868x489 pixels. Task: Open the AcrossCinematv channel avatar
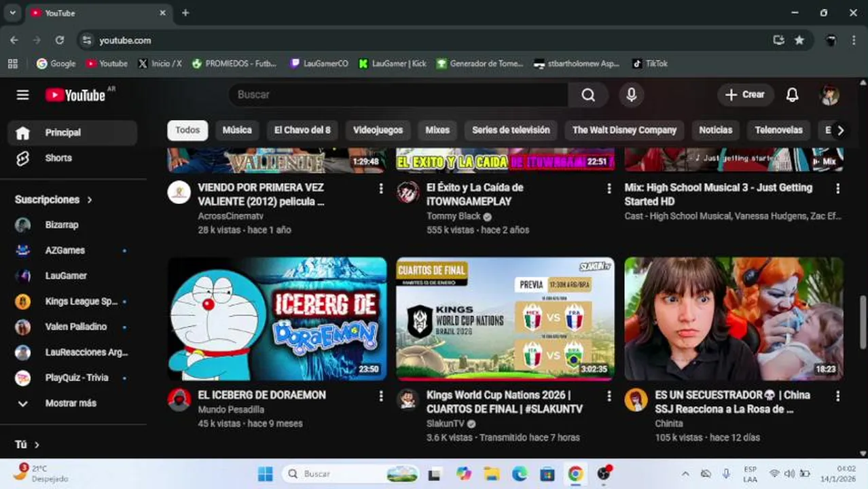point(179,192)
